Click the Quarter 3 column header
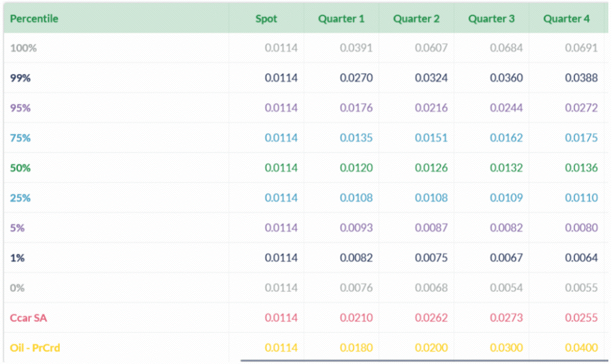This screenshot has width=612, height=364. (x=491, y=19)
